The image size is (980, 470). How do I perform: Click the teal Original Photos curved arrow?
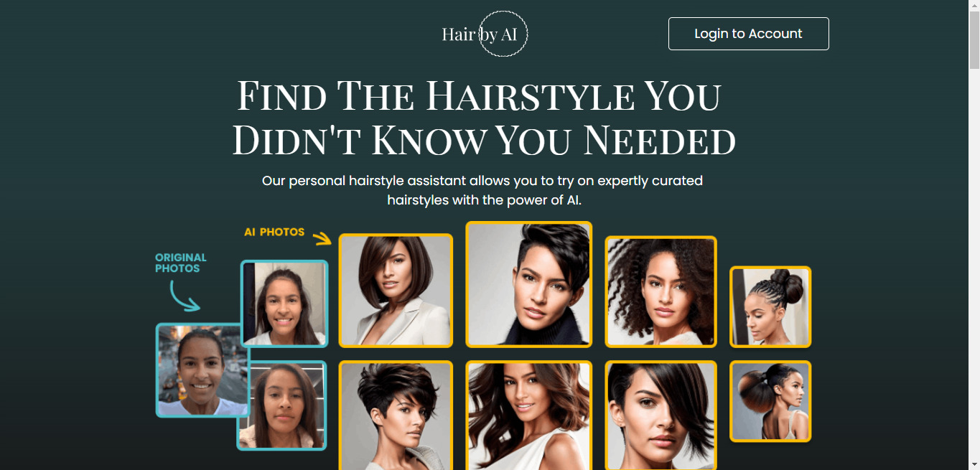[185, 296]
